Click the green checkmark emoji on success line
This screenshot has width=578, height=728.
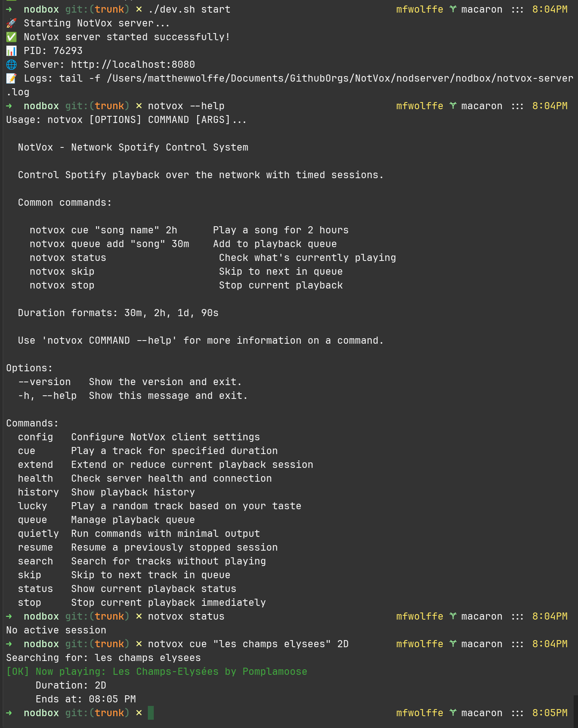point(11,37)
